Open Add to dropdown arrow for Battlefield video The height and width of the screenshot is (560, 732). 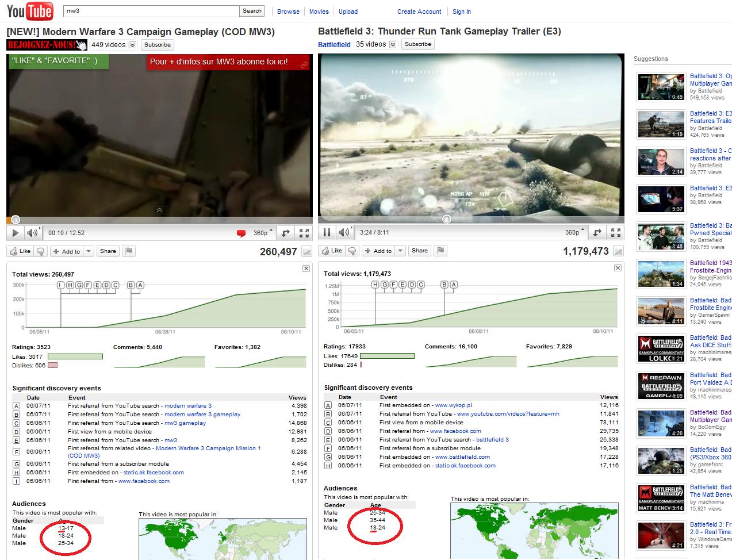[x=400, y=251]
